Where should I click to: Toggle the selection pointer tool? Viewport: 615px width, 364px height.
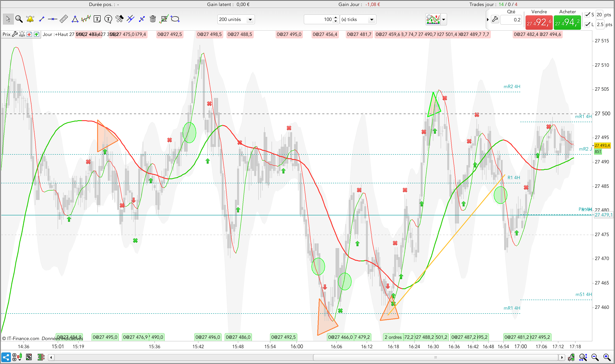8,19
